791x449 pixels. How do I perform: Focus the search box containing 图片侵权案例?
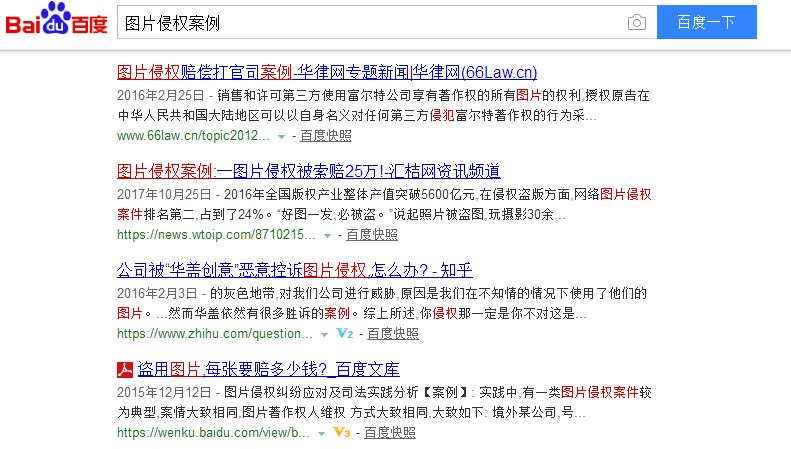(x=387, y=22)
